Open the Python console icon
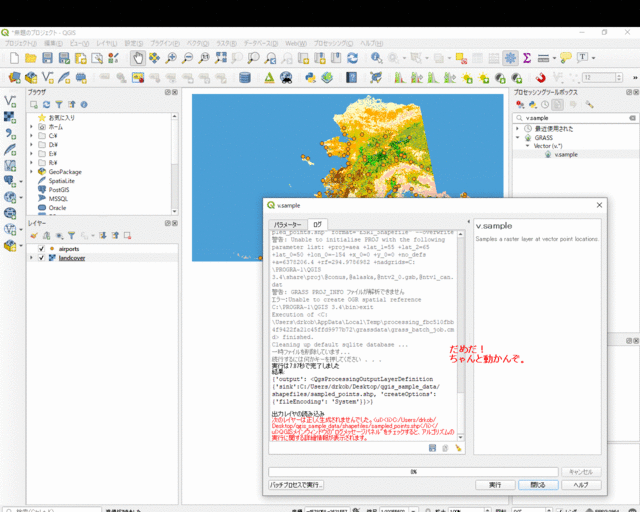Screen dimensions: 640x512 point(310,78)
